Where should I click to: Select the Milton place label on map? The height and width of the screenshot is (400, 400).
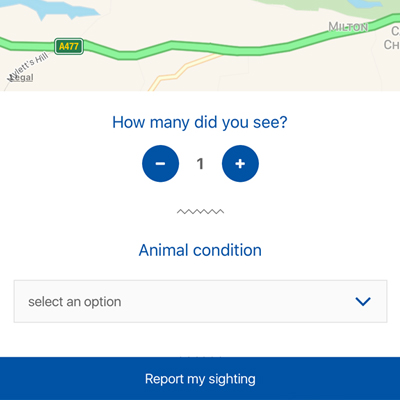pyautogui.click(x=348, y=27)
